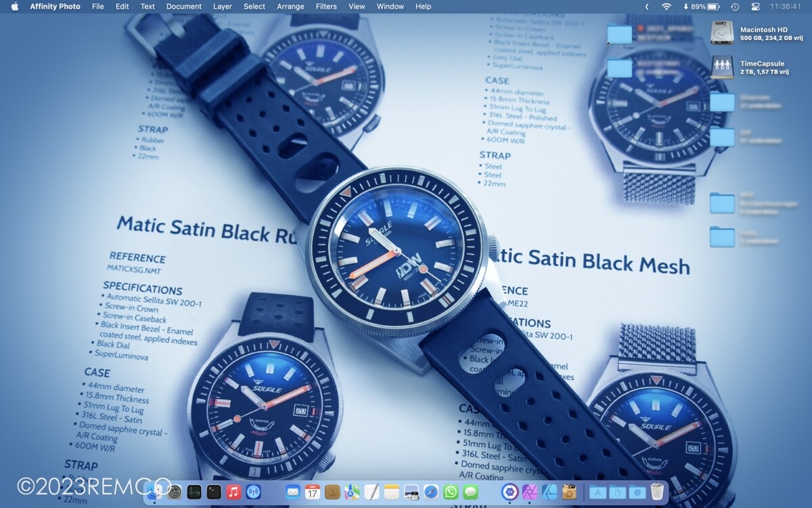Select the Macintosh HD drive icon

[722, 33]
